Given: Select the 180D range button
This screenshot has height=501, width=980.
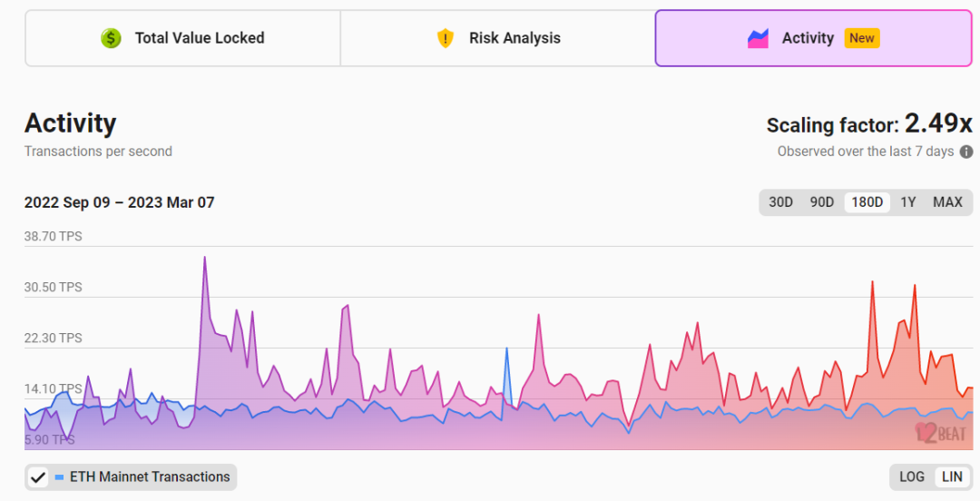Looking at the screenshot, I should 867,202.
